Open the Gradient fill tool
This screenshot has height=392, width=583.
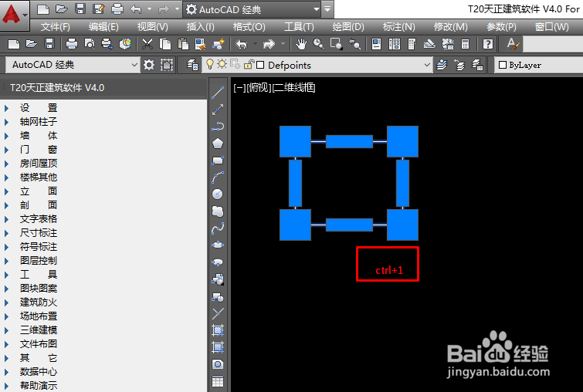click(x=218, y=347)
